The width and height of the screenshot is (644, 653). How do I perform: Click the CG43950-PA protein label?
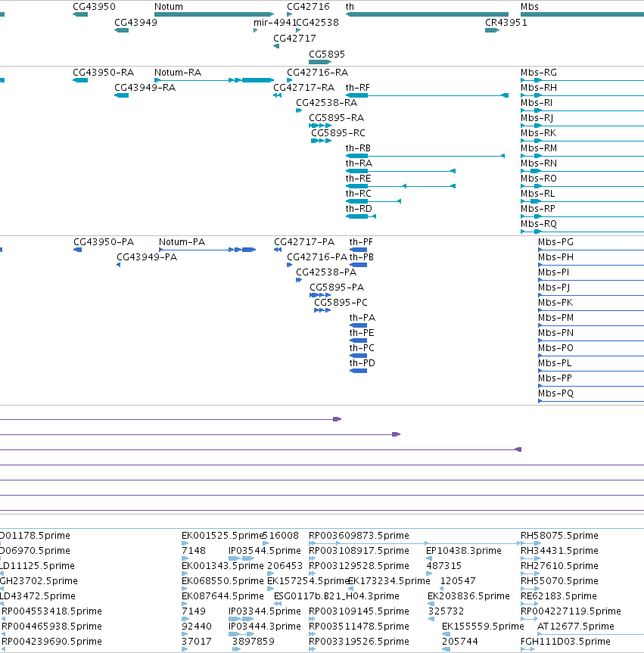tap(104, 242)
